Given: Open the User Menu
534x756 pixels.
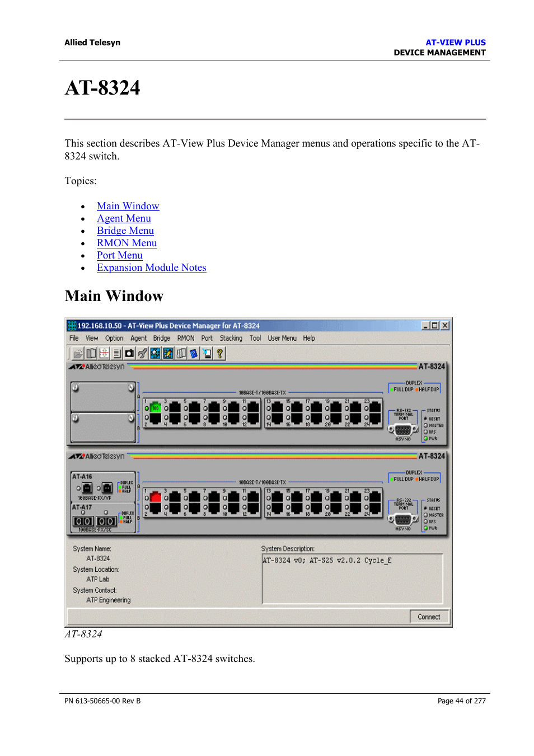Looking at the screenshot, I should [x=282, y=339].
